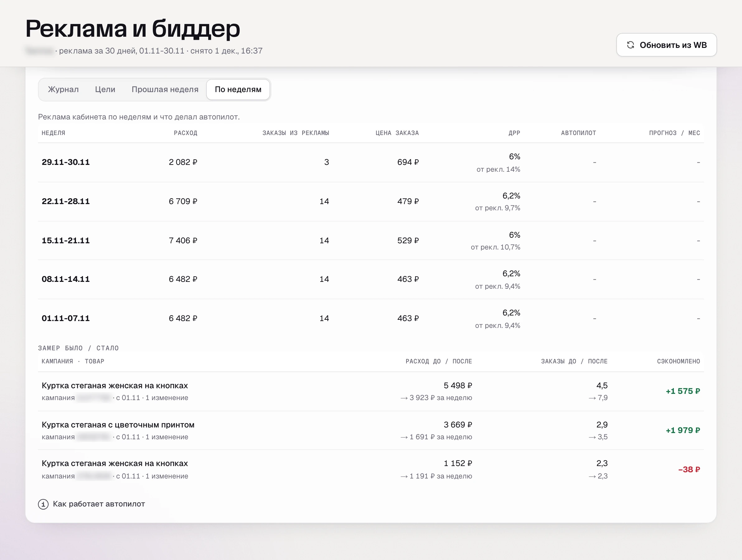Click the ПРОГНОЗ / МЕС column header
The height and width of the screenshot is (560, 742).
tap(674, 133)
